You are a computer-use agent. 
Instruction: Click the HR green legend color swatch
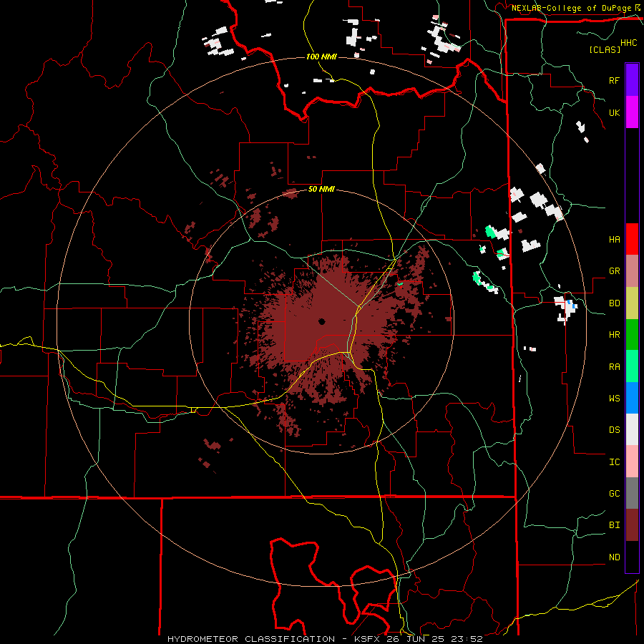click(x=632, y=334)
